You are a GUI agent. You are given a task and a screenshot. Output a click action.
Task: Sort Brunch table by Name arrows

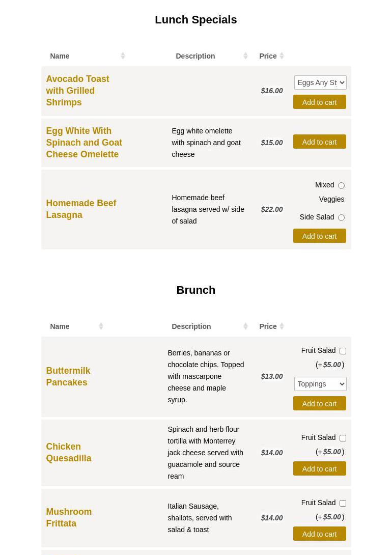(101, 326)
